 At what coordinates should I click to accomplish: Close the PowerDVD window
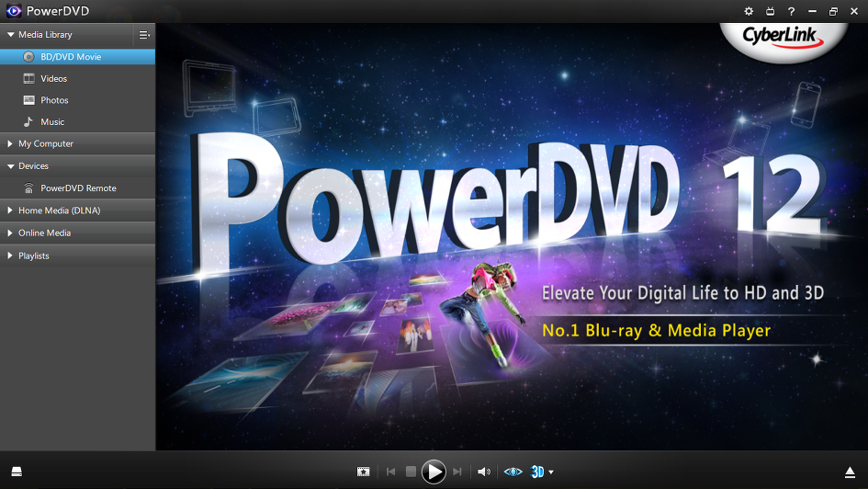coord(854,11)
